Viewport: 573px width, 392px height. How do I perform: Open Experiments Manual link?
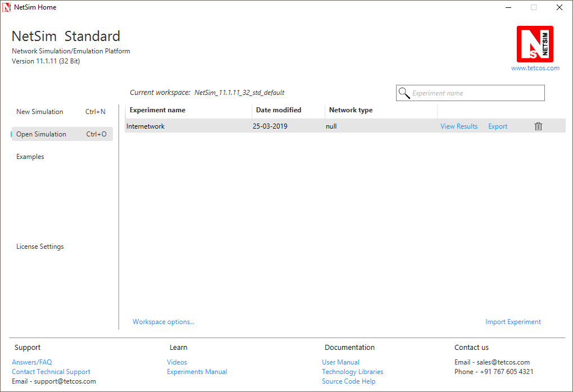[197, 372]
